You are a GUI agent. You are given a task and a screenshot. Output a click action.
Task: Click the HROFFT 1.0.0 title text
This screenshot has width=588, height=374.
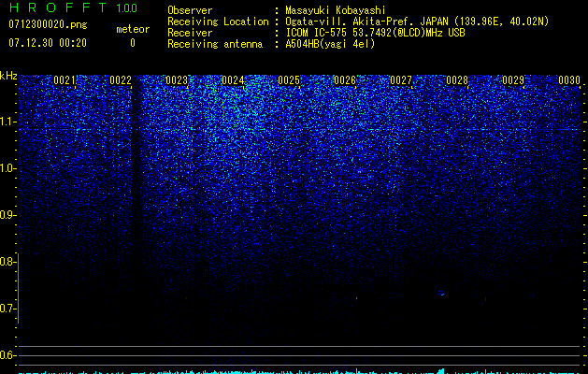point(74,7)
